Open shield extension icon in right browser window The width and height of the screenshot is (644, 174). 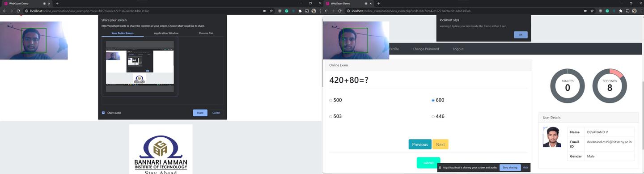tap(601, 11)
